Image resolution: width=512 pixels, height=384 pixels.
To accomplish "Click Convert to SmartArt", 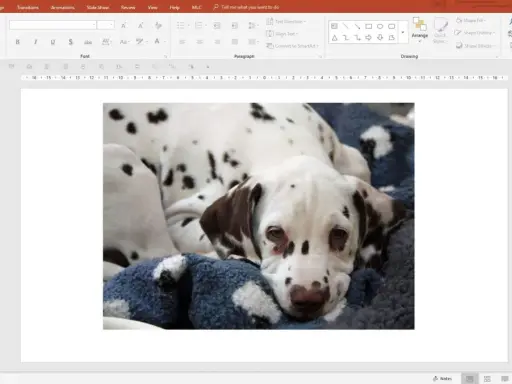I will [x=292, y=46].
